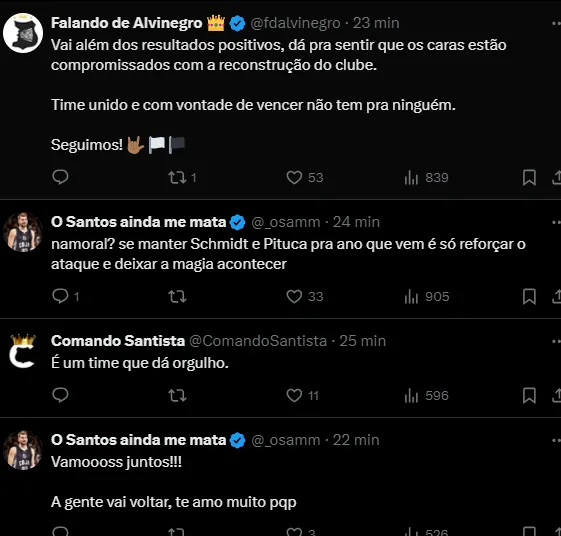This screenshot has width=561, height=536.
Task: View analytics showing 839 views
Action: [426, 177]
